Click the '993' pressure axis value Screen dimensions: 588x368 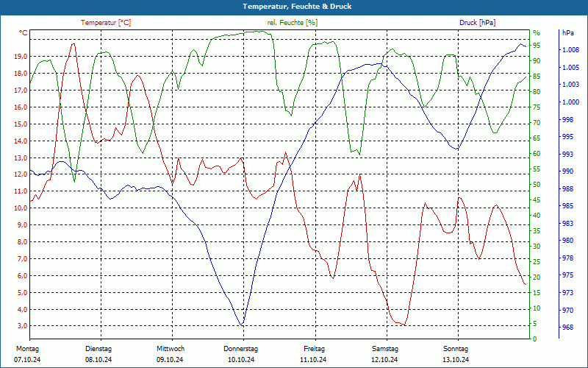point(567,154)
